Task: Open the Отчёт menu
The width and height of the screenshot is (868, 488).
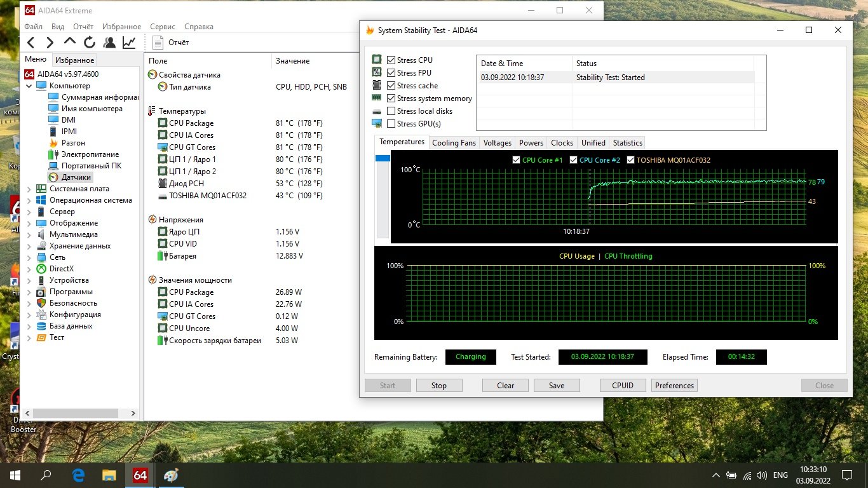Action: tap(83, 27)
